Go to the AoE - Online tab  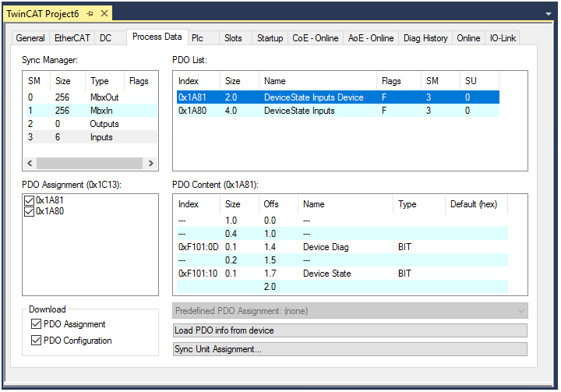point(371,38)
